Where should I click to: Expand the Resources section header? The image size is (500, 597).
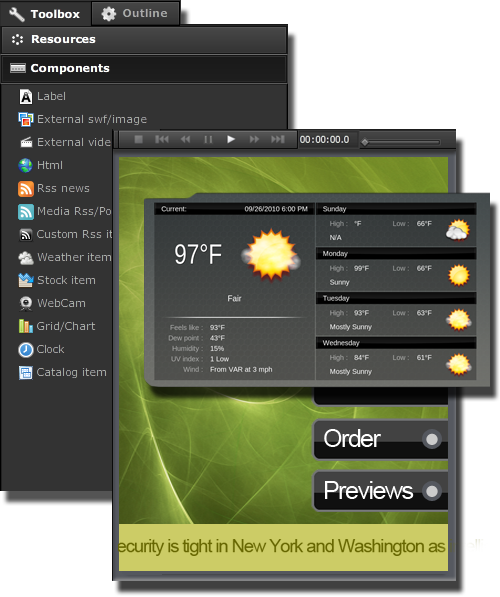point(144,39)
